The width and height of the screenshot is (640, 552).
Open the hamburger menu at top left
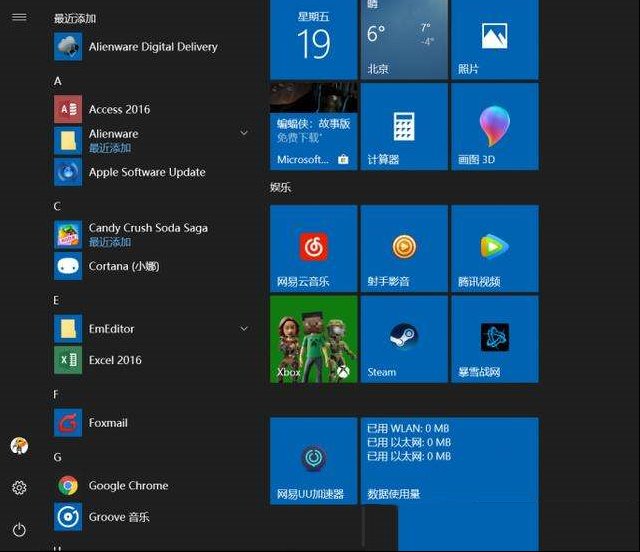pyautogui.click(x=19, y=17)
